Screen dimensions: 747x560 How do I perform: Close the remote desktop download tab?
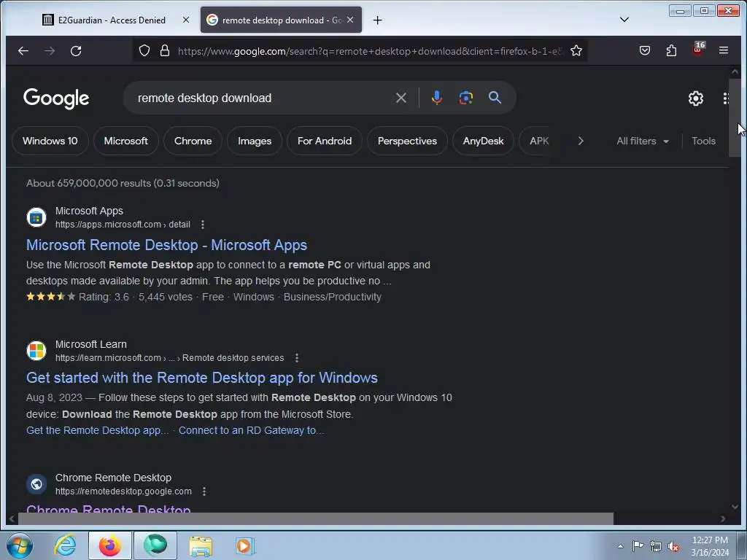point(350,20)
